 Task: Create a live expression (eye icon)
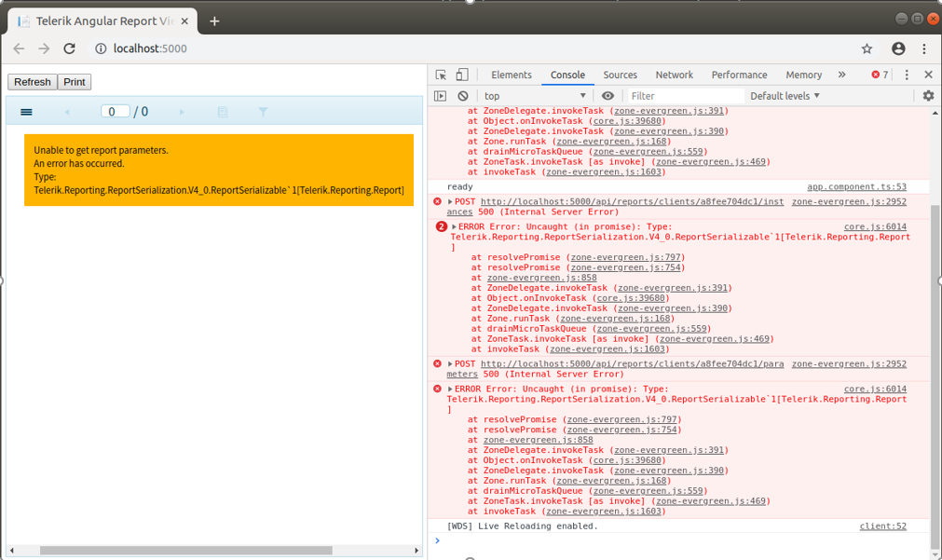click(x=608, y=96)
